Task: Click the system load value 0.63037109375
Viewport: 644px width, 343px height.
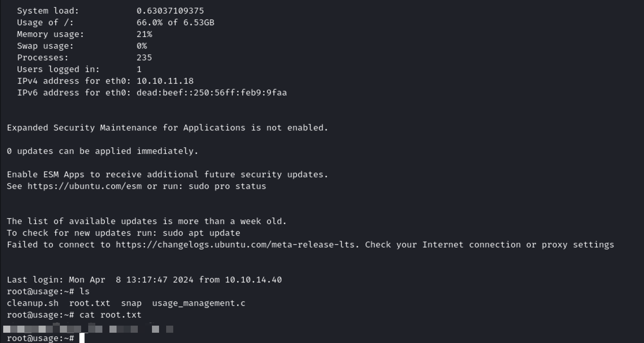Action: pos(170,11)
